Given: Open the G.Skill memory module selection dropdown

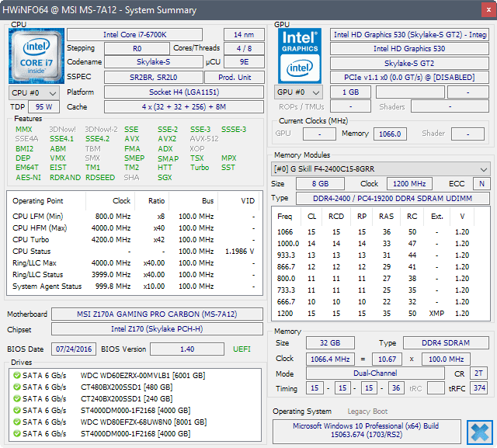Looking at the screenshot, I should click(x=381, y=168).
